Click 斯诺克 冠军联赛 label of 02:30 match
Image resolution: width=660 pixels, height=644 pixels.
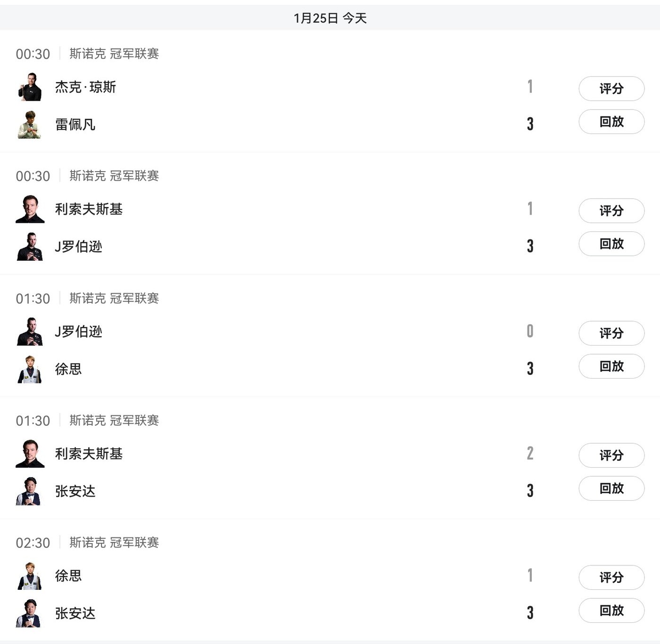click(x=114, y=543)
